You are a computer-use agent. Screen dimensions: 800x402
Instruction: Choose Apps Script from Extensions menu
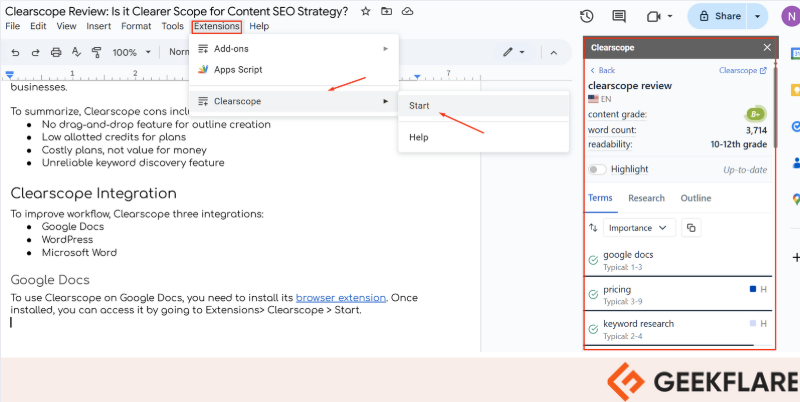[x=294, y=70]
